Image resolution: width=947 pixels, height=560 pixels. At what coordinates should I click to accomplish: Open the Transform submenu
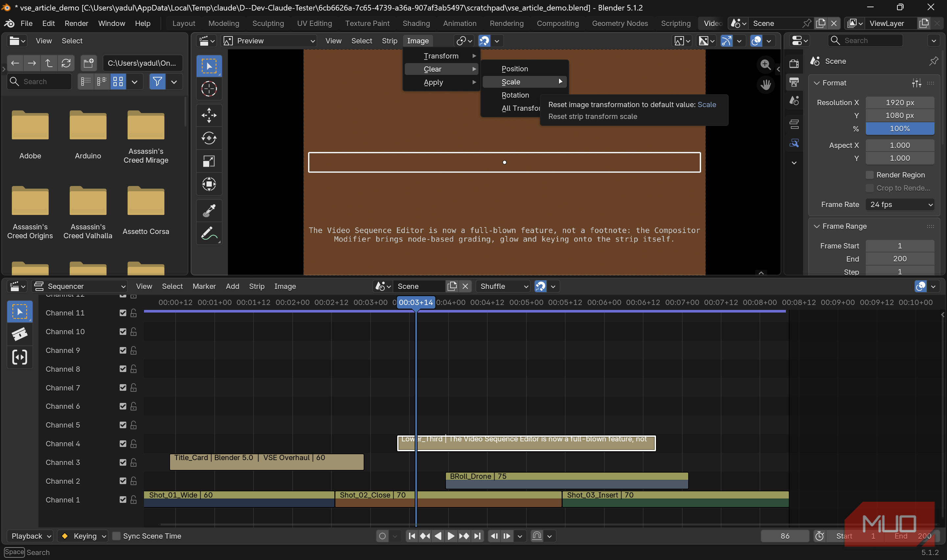pyautogui.click(x=441, y=56)
